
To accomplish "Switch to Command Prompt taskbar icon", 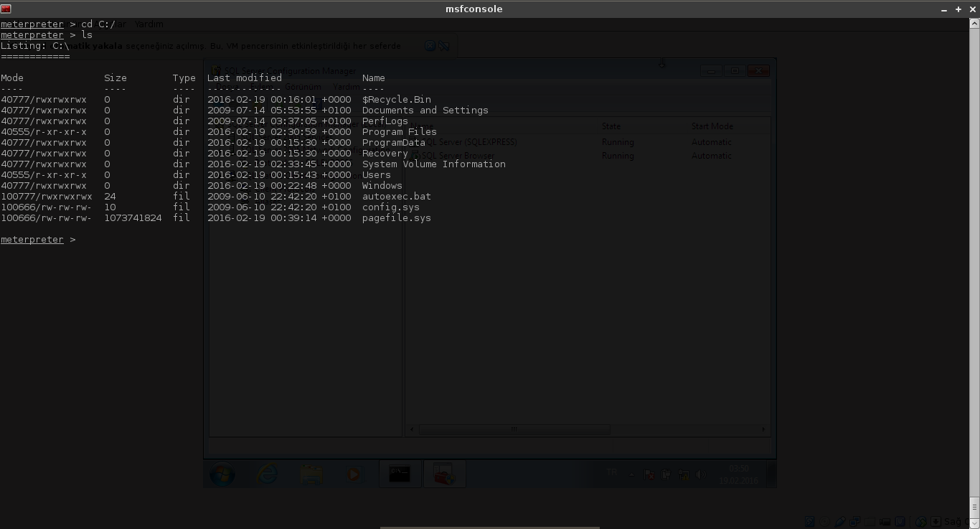I will 400,474.
